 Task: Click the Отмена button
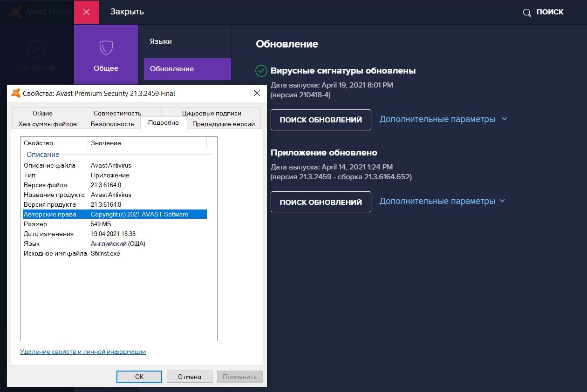click(x=190, y=377)
